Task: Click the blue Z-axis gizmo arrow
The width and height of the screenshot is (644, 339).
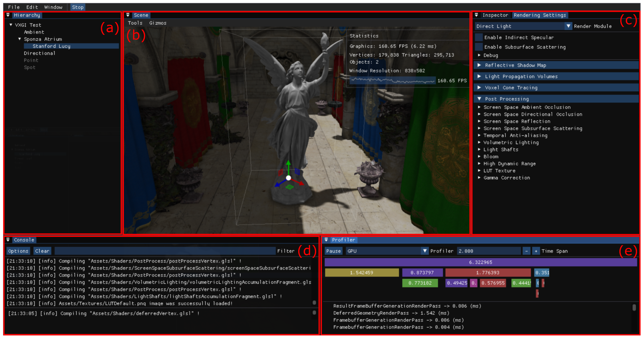Action: point(280,183)
